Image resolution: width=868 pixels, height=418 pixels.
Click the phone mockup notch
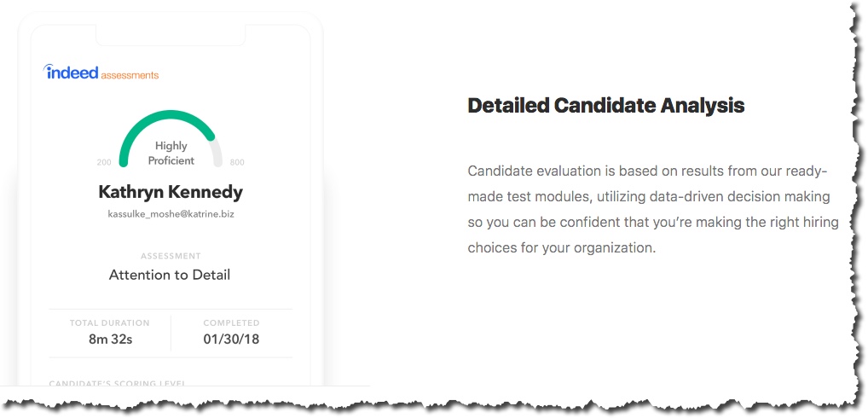pos(171,34)
